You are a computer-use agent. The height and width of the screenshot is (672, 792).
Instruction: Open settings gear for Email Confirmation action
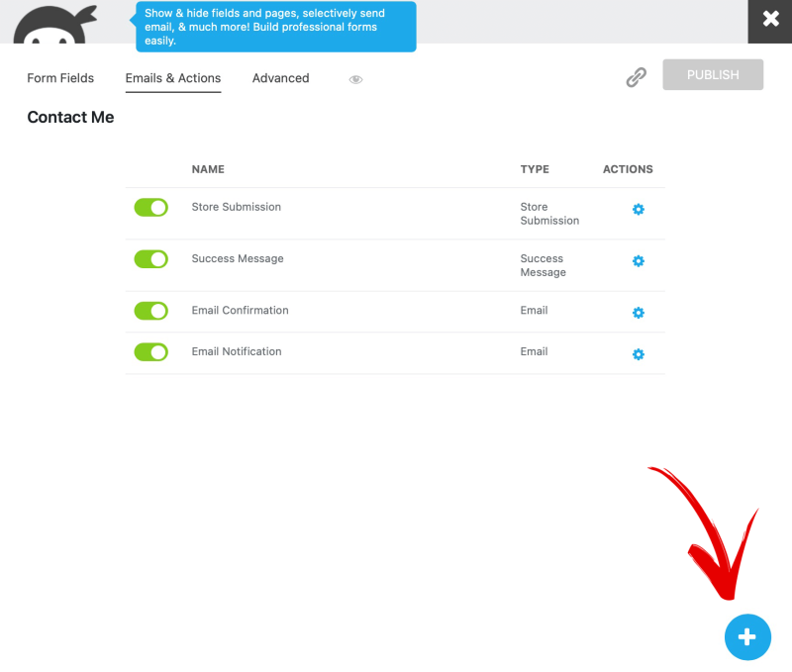[x=638, y=312]
